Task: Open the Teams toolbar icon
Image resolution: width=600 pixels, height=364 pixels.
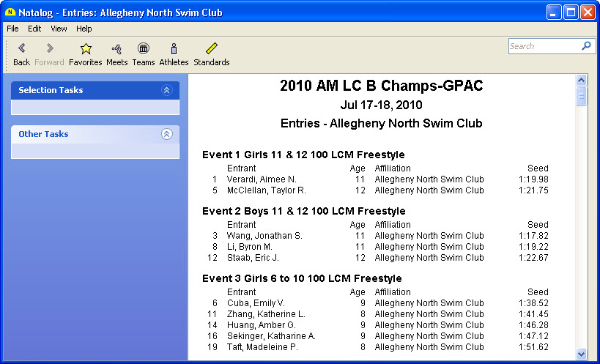Action: (144, 49)
